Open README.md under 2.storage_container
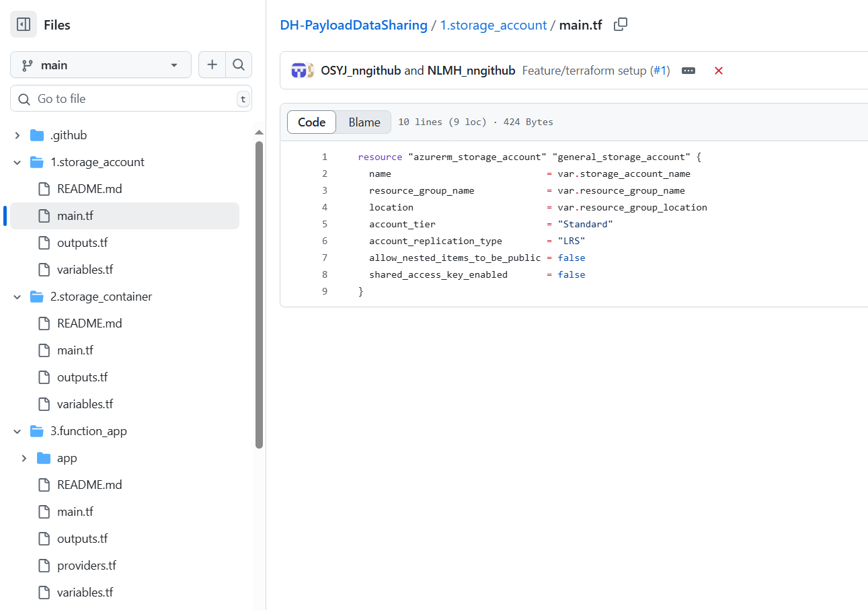 click(x=89, y=323)
